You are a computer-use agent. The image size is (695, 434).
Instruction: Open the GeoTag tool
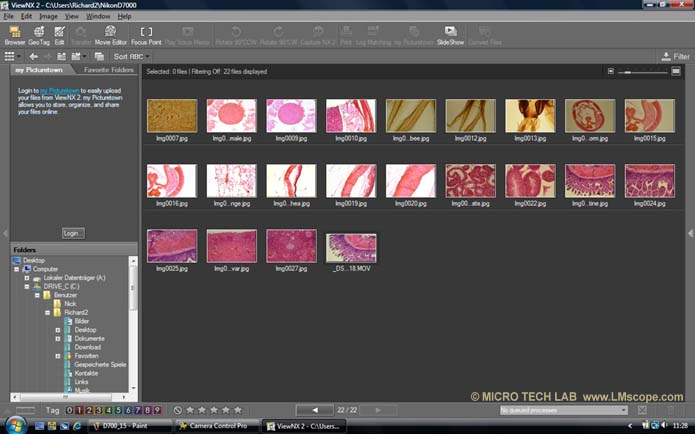(39, 35)
